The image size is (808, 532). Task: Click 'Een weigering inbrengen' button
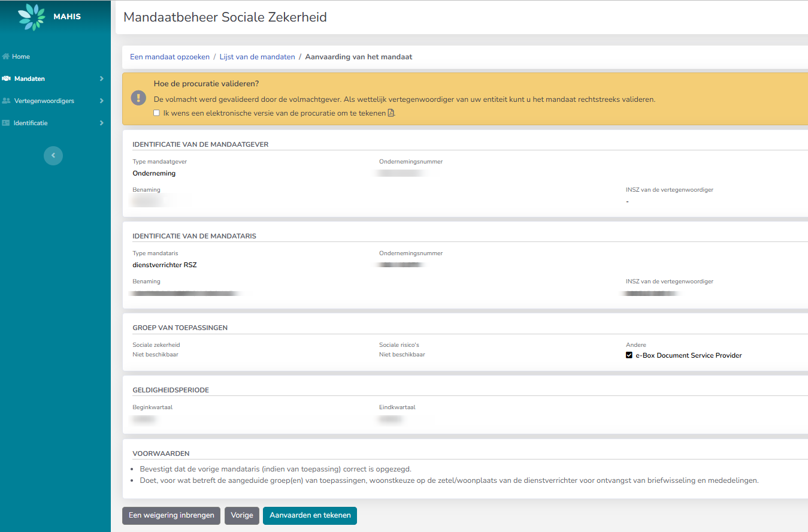pyautogui.click(x=171, y=515)
